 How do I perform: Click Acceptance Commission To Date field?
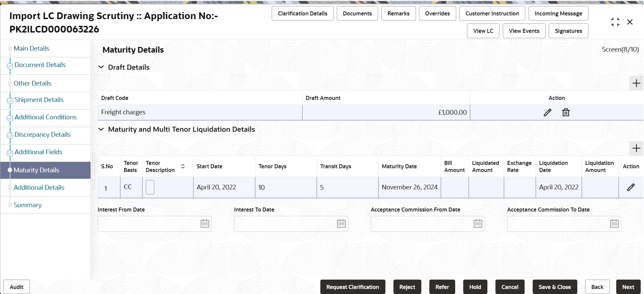[564, 224]
